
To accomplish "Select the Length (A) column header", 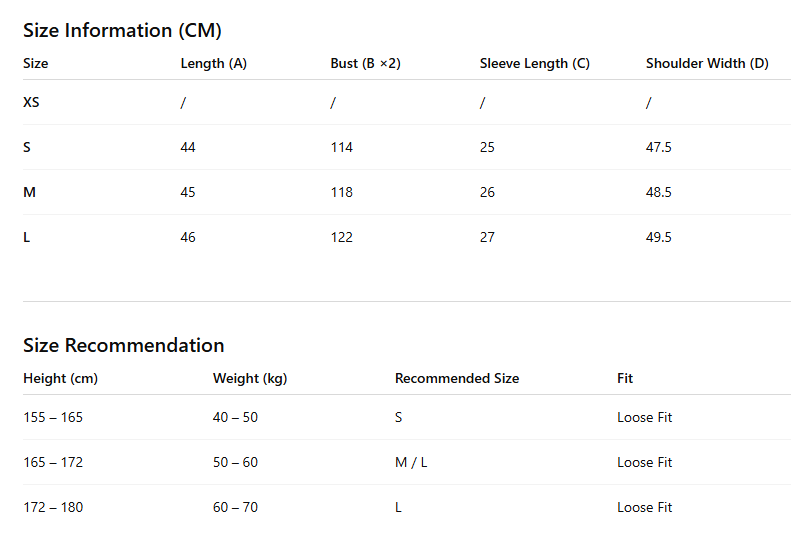I will coord(213,64).
